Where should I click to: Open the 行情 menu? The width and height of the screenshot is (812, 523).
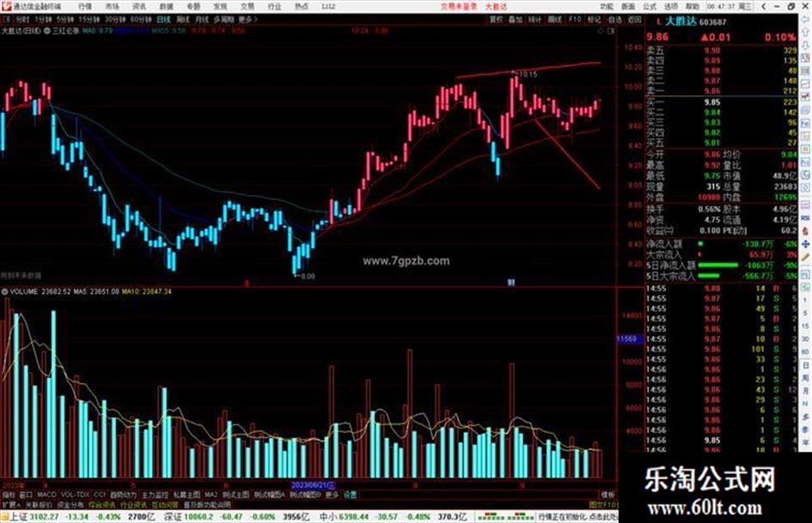tap(85, 6)
